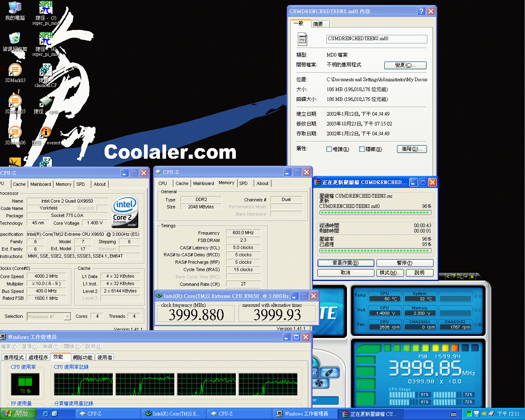Click the 取消 button in WinRAR progress
This screenshot has height=420, width=525.
(346, 273)
